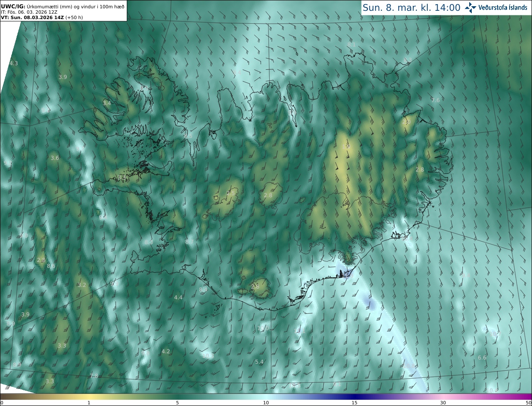Click the 'IT: Fös. 06. 03. 2026 12Z' line
The height and width of the screenshot is (406, 532).
point(29,12)
